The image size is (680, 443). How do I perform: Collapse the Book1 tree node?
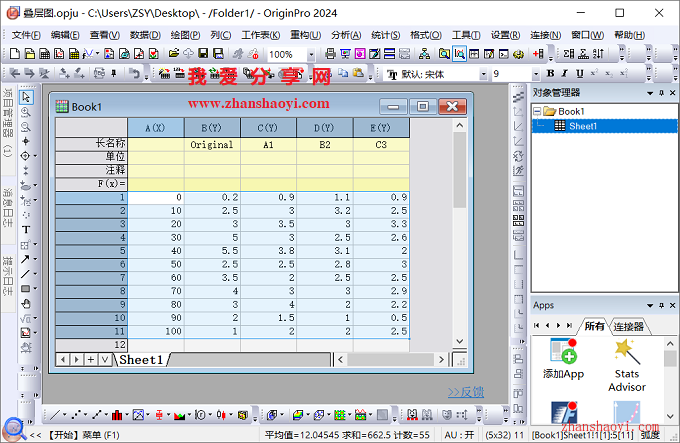[537, 111]
